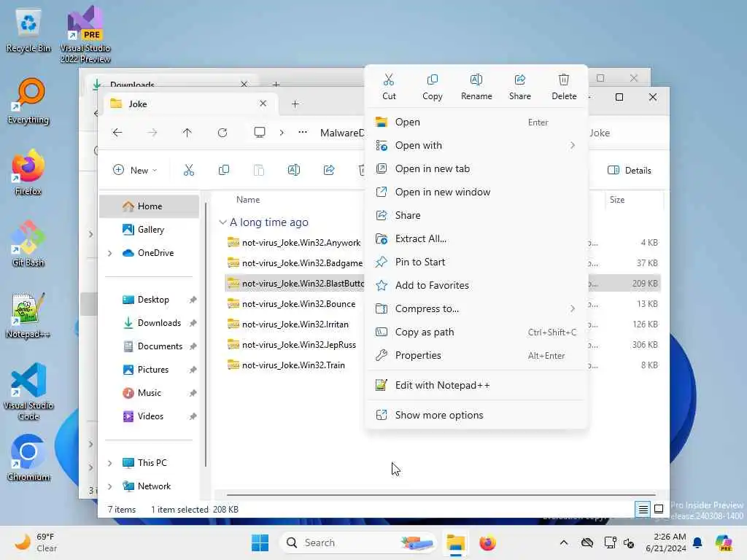Expand the Open with submenu
Image resolution: width=747 pixels, height=560 pixels.
point(476,145)
